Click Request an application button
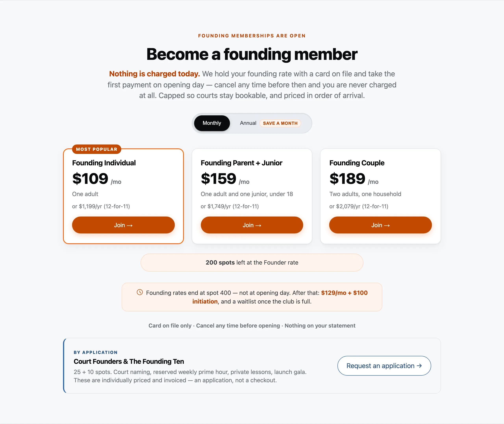The image size is (504, 424). (384, 366)
